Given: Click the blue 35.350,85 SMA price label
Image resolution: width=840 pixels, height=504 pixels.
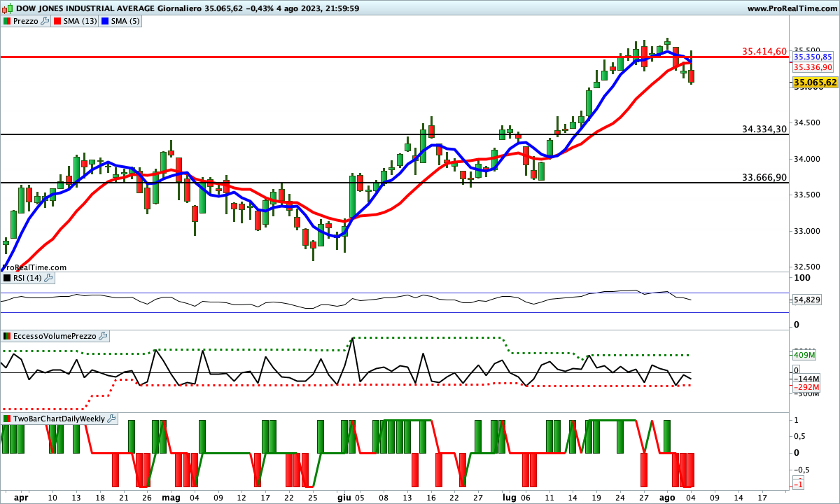Looking at the screenshot, I should point(813,57).
